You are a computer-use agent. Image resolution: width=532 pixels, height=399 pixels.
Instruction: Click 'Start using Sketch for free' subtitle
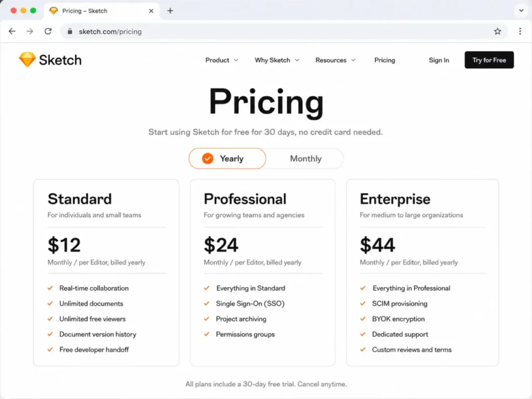[x=265, y=132]
